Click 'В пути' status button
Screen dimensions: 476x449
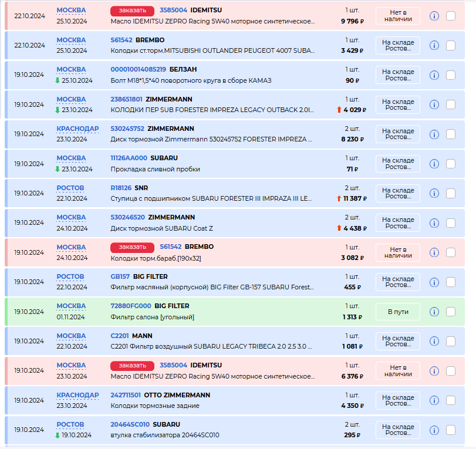398,312
